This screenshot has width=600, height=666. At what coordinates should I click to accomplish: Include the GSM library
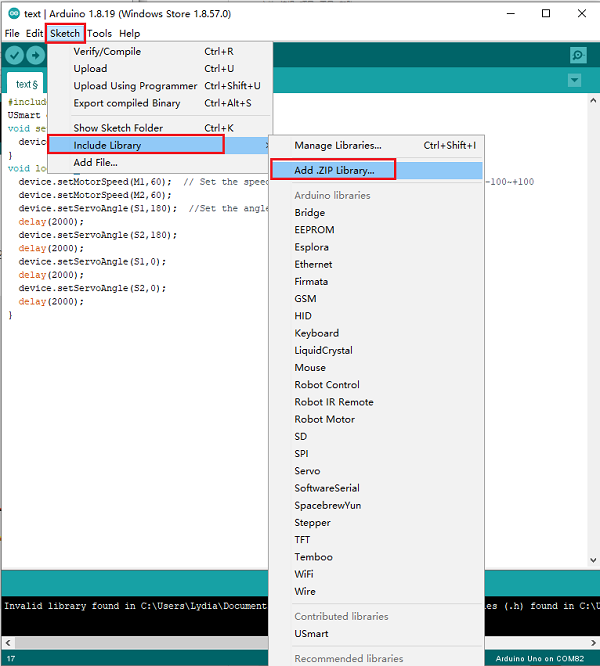pyautogui.click(x=377, y=299)
